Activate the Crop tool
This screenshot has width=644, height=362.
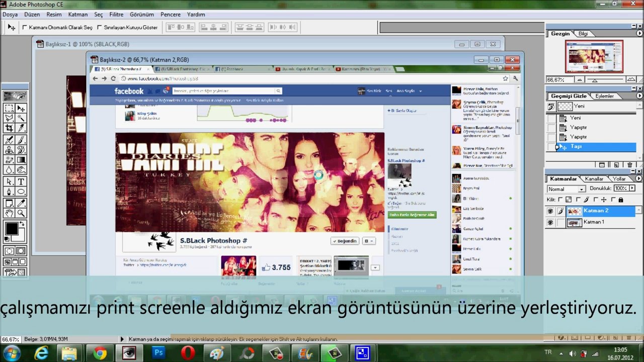click(9, 127)
